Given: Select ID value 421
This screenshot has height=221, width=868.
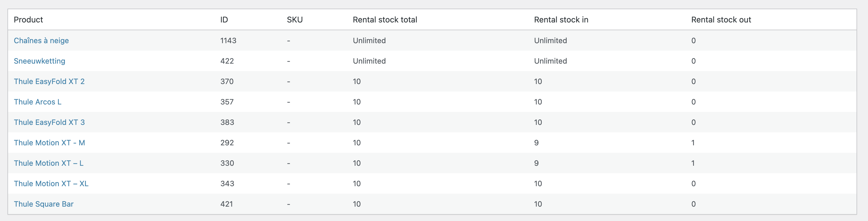Looking at the screenshot, I should [226, 204].
